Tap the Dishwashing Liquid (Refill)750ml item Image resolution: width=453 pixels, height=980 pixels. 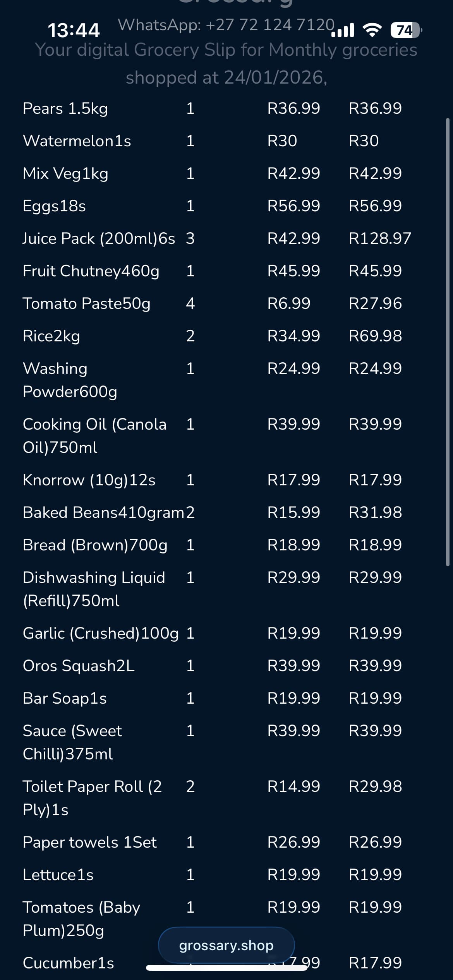point(94,589)
